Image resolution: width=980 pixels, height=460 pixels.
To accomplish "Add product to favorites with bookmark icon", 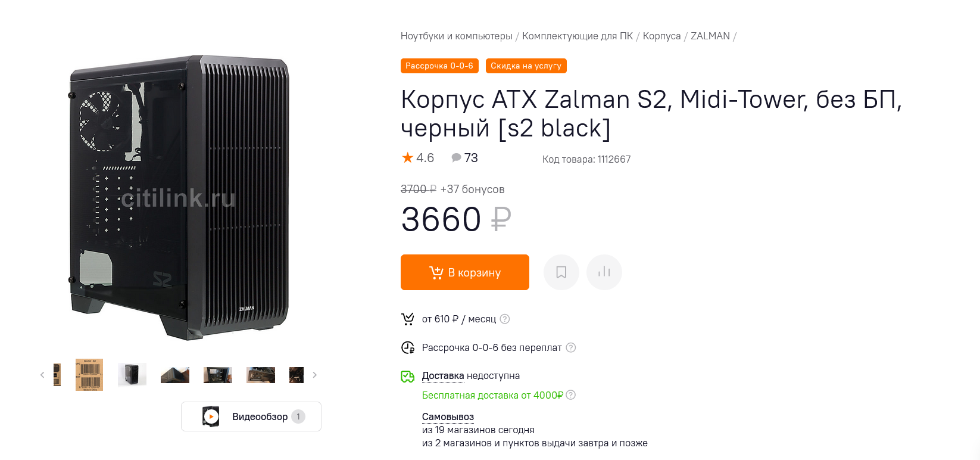I will (561, 272).
